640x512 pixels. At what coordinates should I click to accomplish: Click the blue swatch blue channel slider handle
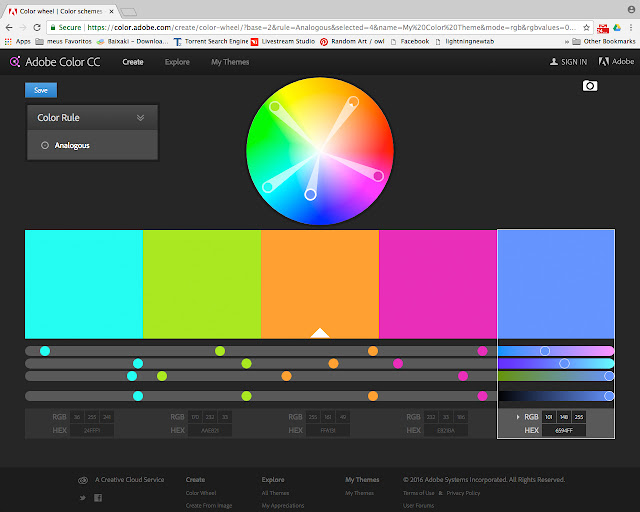click(609, 376)
